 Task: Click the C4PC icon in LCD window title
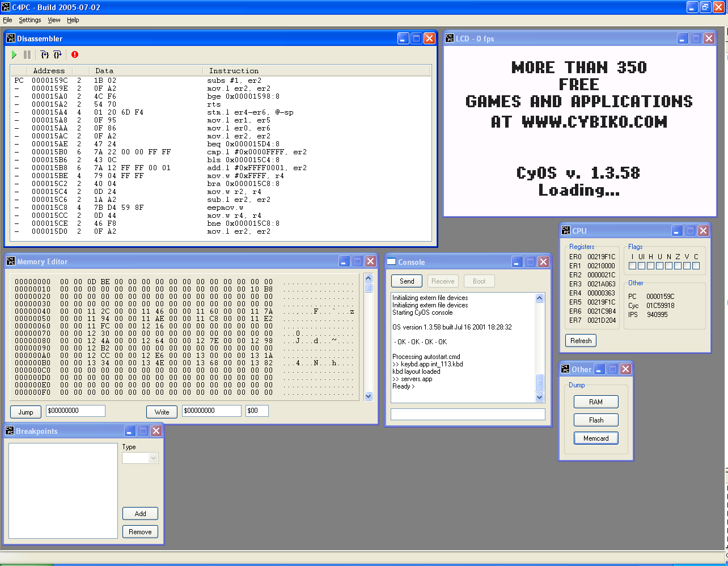tap(450, 39)
